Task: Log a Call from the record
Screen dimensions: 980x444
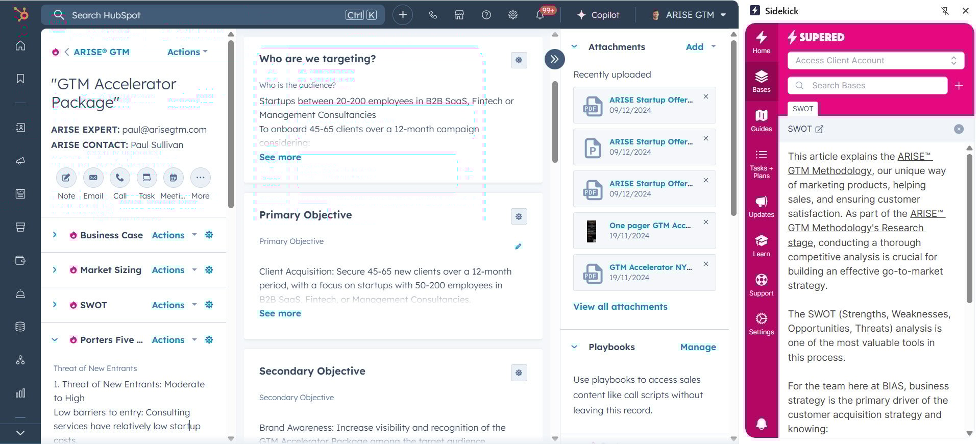Action: coord(120,178)
